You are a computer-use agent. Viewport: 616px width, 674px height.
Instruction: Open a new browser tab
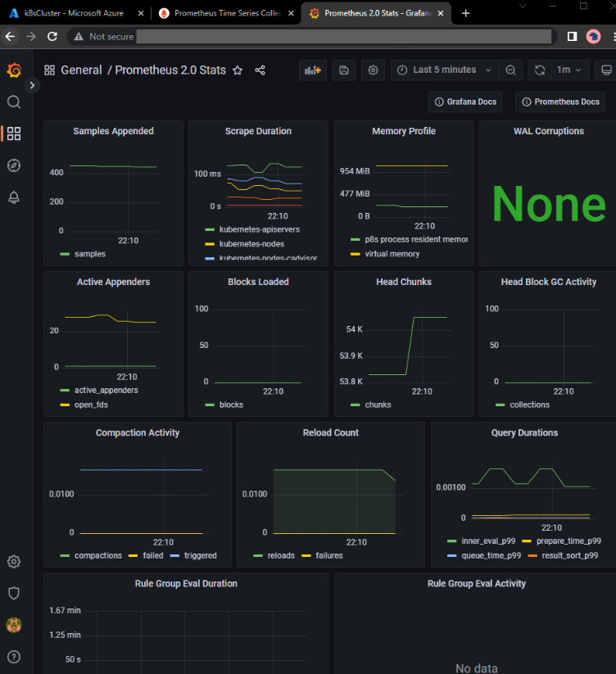click(x=465, y=13)
